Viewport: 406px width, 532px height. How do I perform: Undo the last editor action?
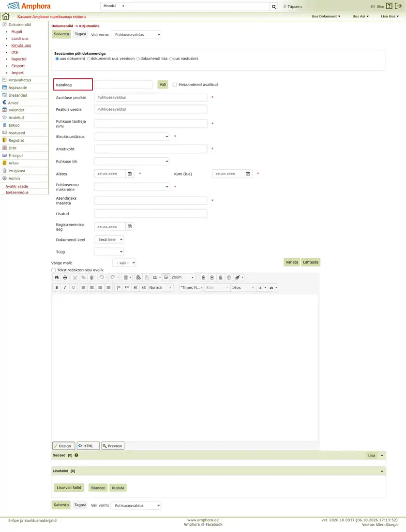pos(102,278)
